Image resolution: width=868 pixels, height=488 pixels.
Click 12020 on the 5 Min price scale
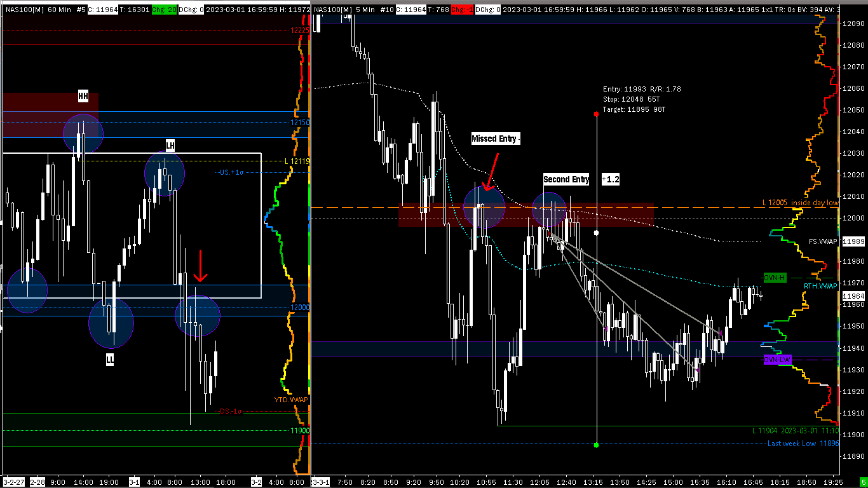(x=853, y=175)
